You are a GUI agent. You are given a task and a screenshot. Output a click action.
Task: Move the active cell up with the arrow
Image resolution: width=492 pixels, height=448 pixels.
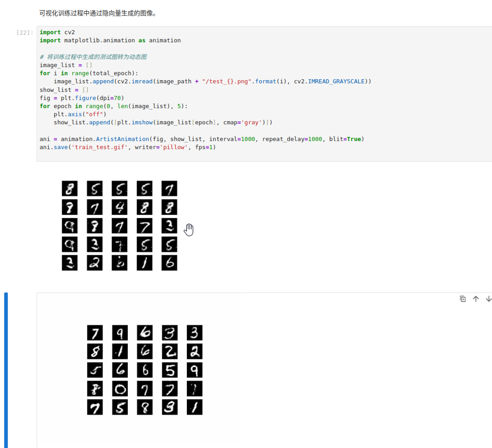pos(476,299)
